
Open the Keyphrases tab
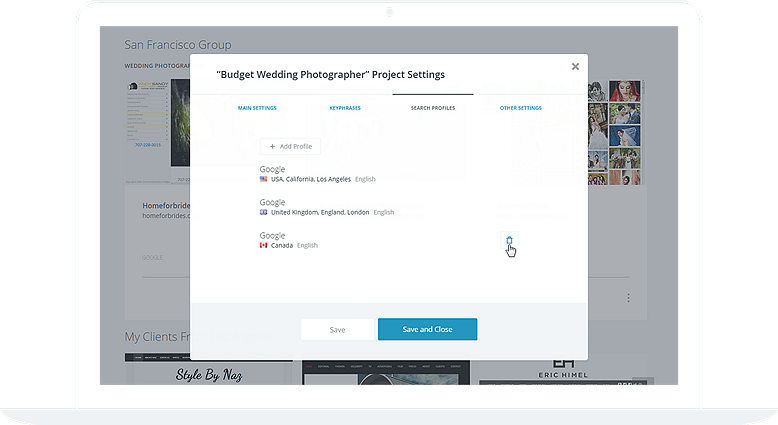345,108
